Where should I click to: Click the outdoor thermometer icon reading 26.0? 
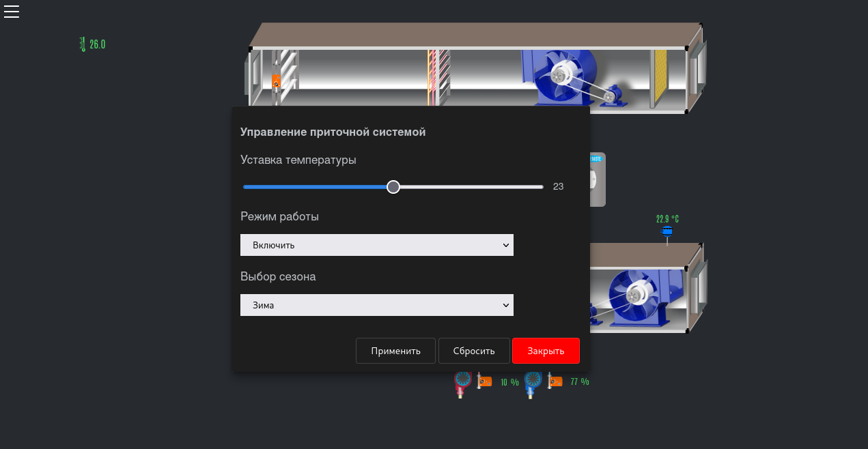pos(83,44)
